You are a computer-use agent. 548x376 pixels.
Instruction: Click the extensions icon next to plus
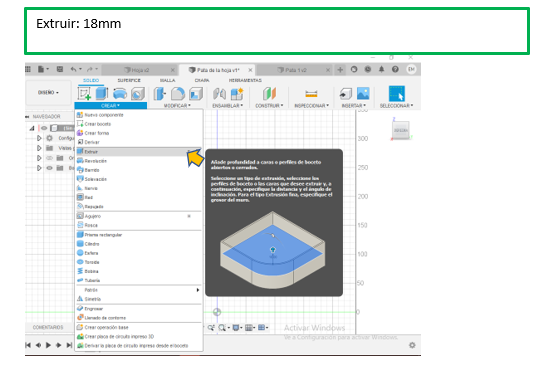click(x=354, y=69)
